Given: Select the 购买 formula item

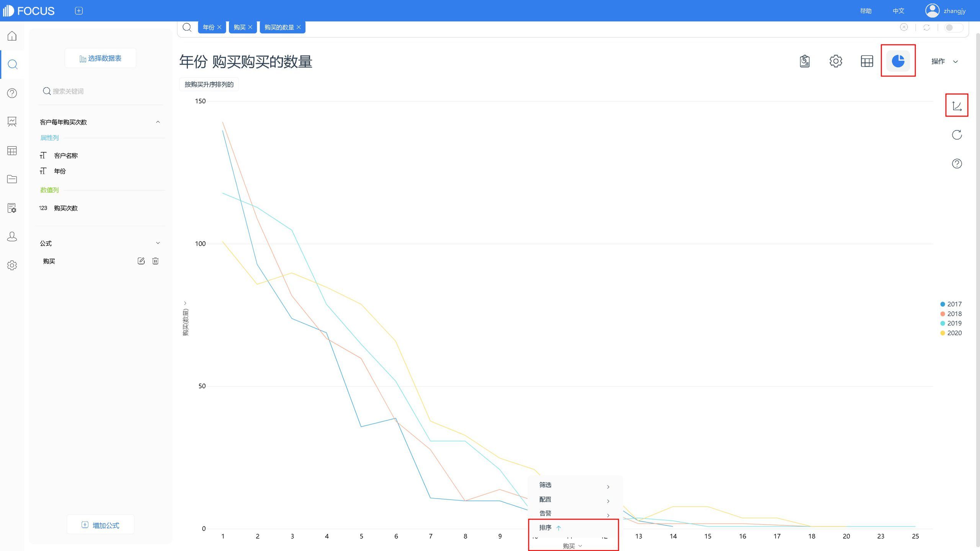Looking at the screenshot, I should (49, 261).
